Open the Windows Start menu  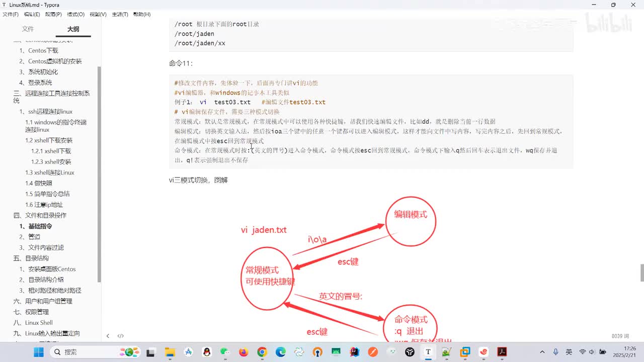[39, 352]
